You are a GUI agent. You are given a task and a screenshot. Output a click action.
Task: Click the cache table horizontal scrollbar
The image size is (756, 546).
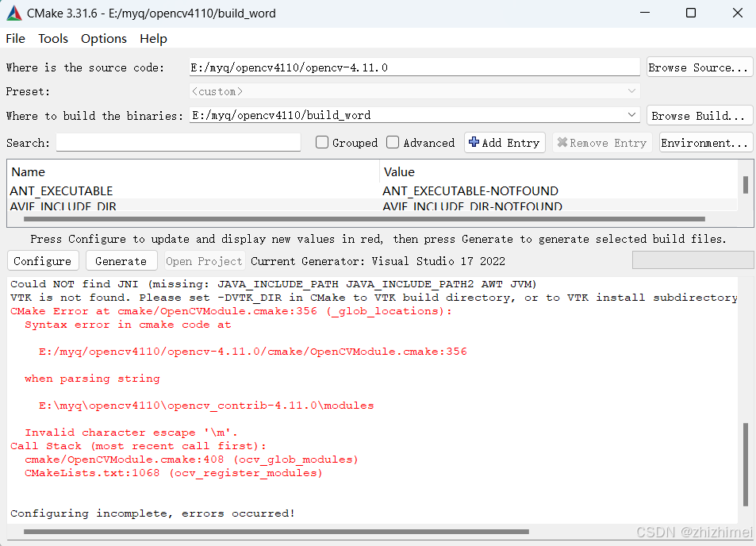tap(364, 218)
